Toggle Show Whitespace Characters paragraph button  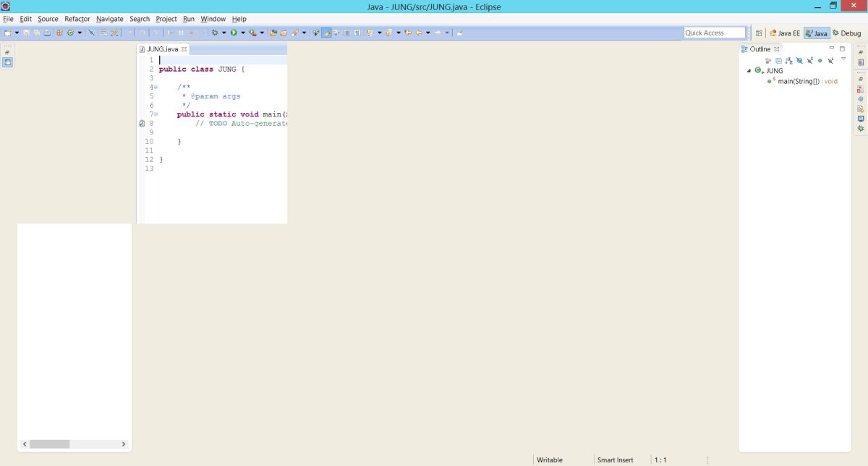pyautogui.click(x=357, y=33)
